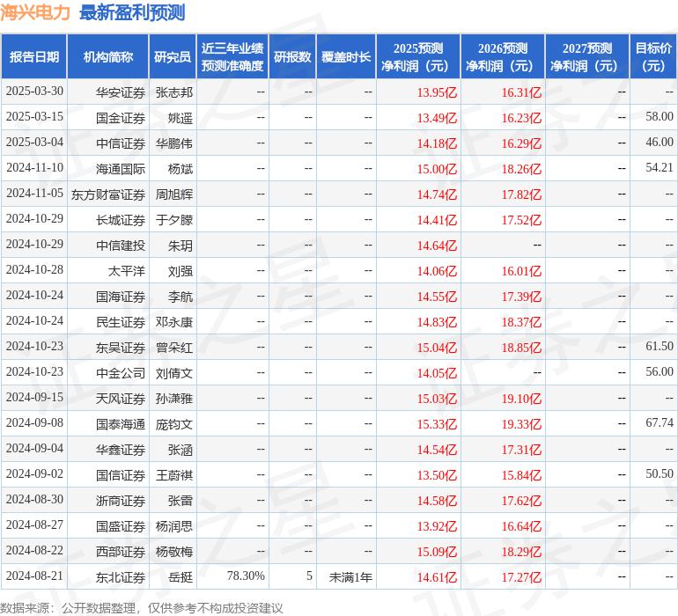
Task: Click the 16.31亿 profit value
Action: point(521,92)
